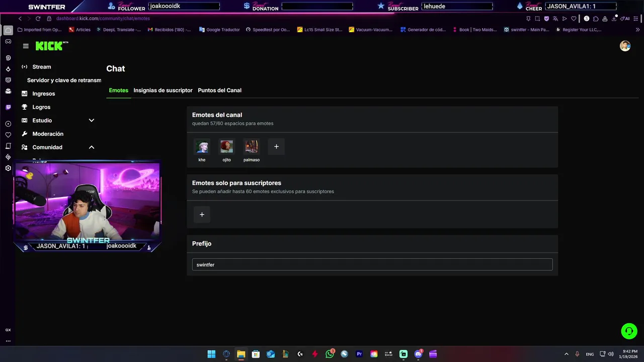Select the ojito emote

[x=227, y=147]
